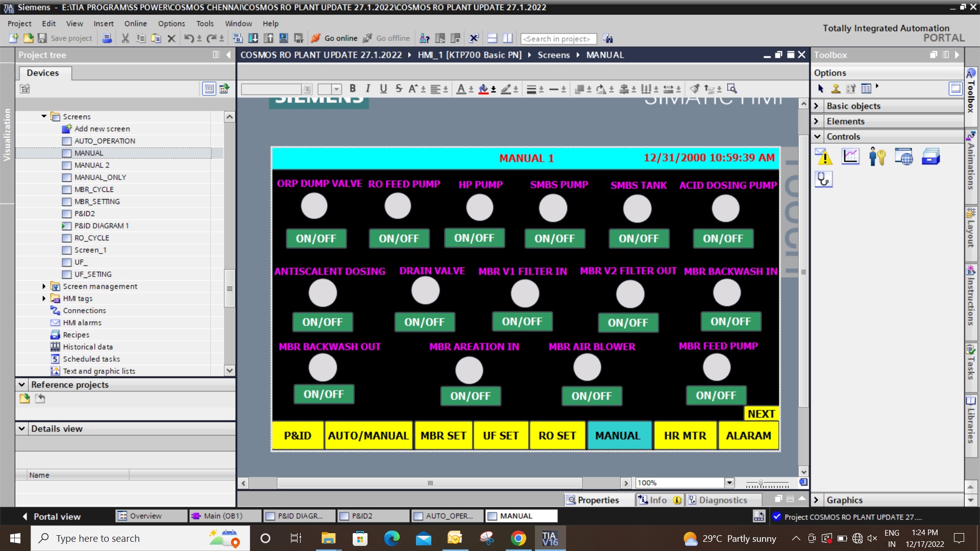Click the Download to device icon
Screen dimensions: 980x551
[x=253, y=38]
